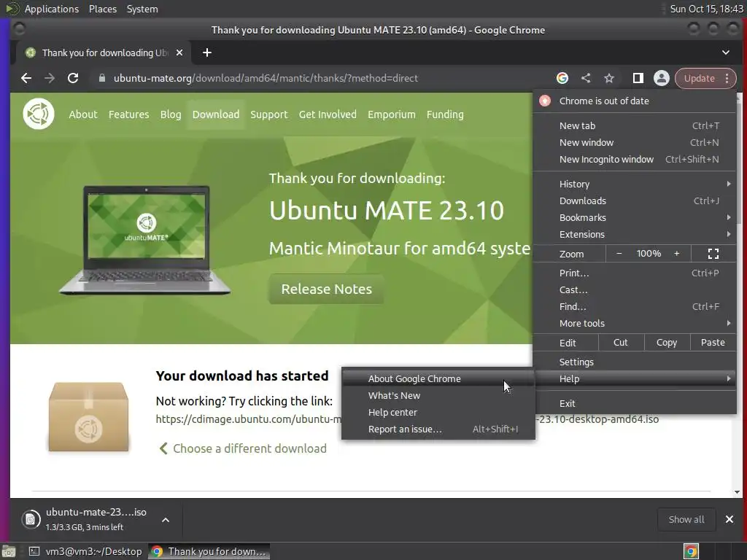747x560 pixels.
Task: Expand the Extensions submenu
Action: tap(634, 234)
